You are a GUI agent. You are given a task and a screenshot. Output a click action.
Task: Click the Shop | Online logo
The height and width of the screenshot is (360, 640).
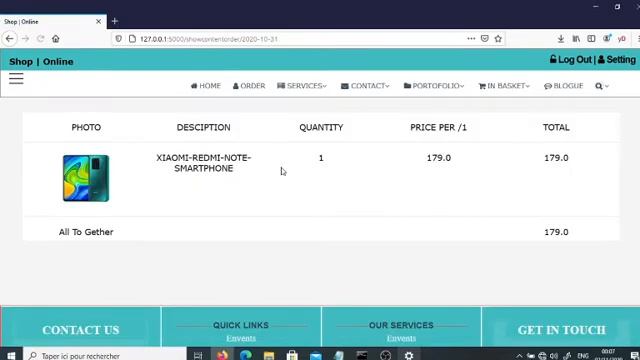tap(41, 62)
